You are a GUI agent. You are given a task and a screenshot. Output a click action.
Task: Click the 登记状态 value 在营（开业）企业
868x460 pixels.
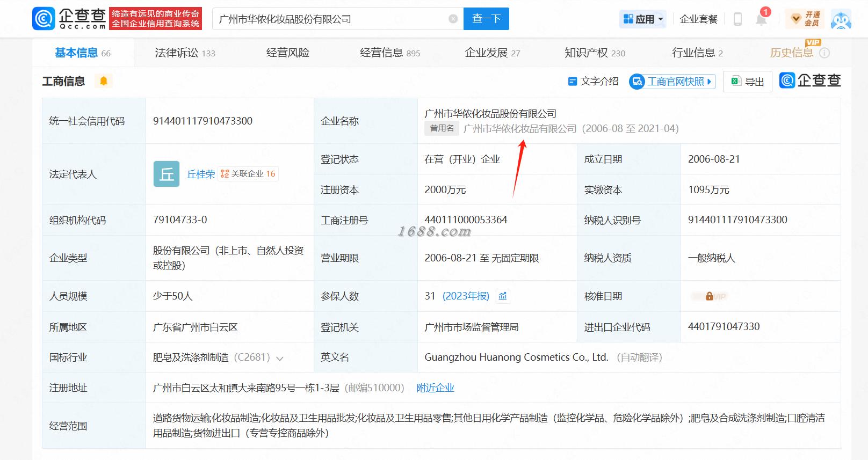pos(462,159)
